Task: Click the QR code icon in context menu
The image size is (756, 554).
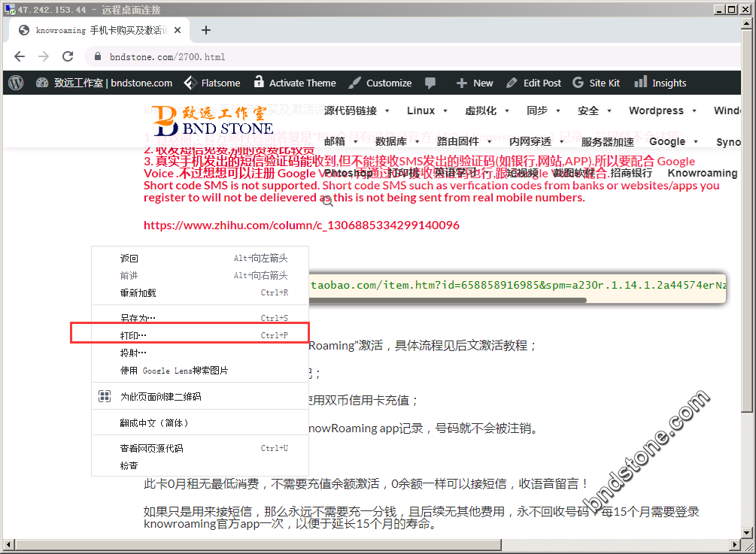Action: pos(105,396)
